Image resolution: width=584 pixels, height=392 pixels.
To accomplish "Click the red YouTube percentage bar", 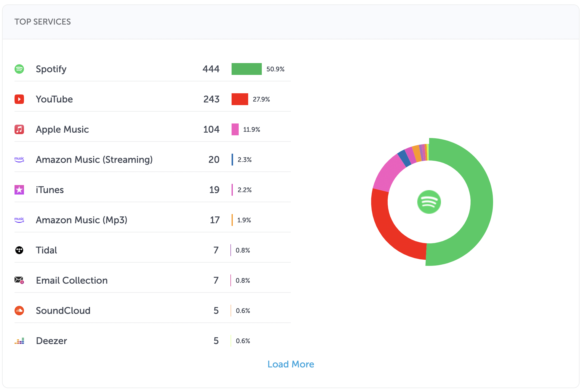I will pos(240,99).
